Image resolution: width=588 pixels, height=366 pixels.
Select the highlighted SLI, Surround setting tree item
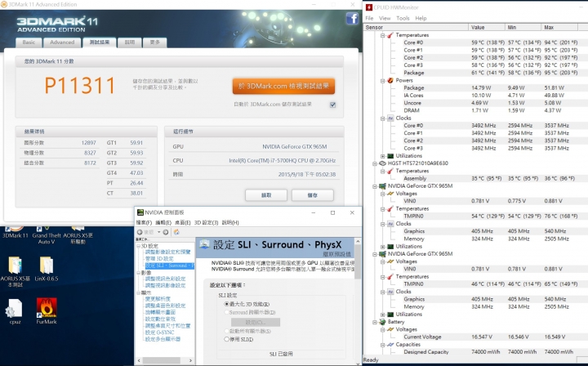[169, 266]
